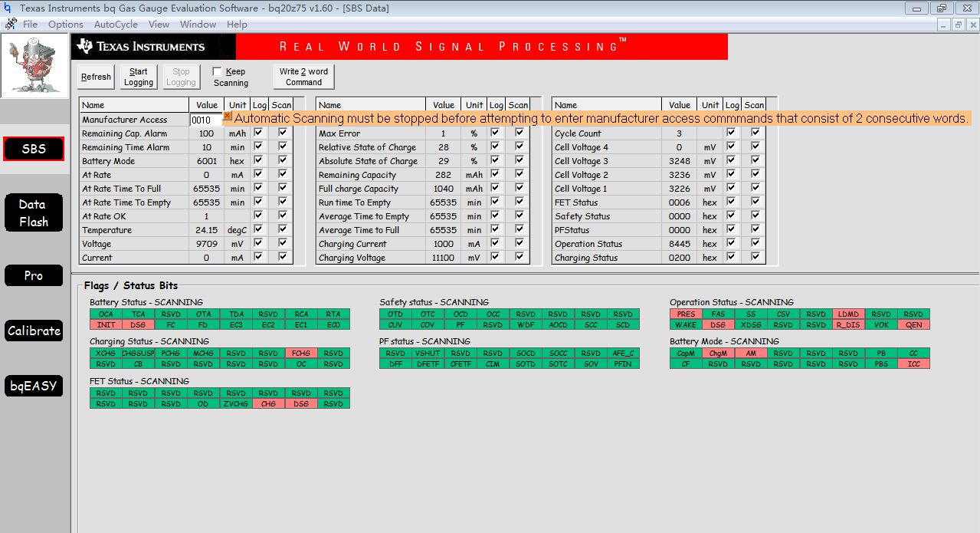The image size is (980, 533).
Task: Toggle Log checkbox for Remaining Capacity
Action: click(496, 174)
